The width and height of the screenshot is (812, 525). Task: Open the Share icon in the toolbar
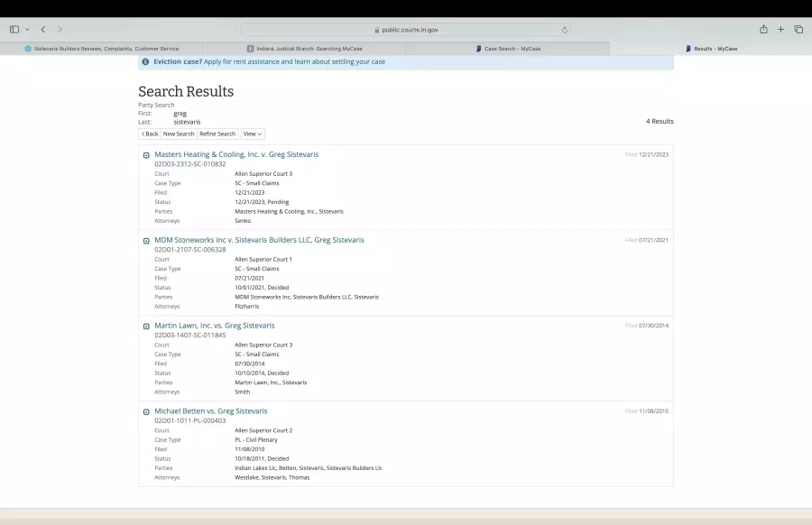point(763,30)
